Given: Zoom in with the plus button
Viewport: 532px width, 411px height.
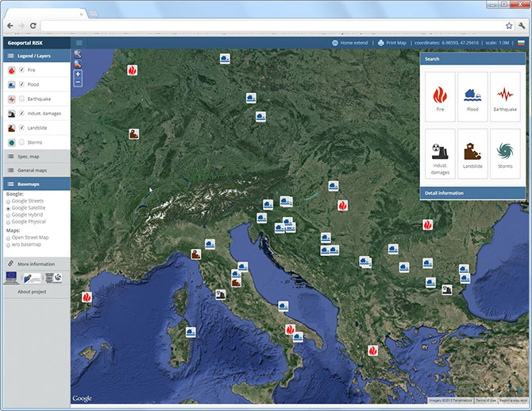Looking at the screenshot, I should (x=78, y=74).
